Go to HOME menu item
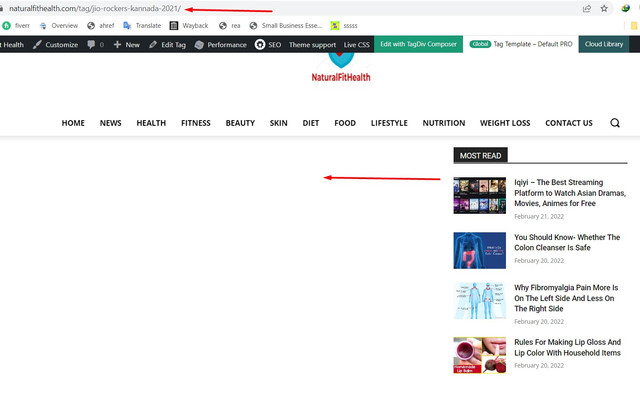 point(73,123)
